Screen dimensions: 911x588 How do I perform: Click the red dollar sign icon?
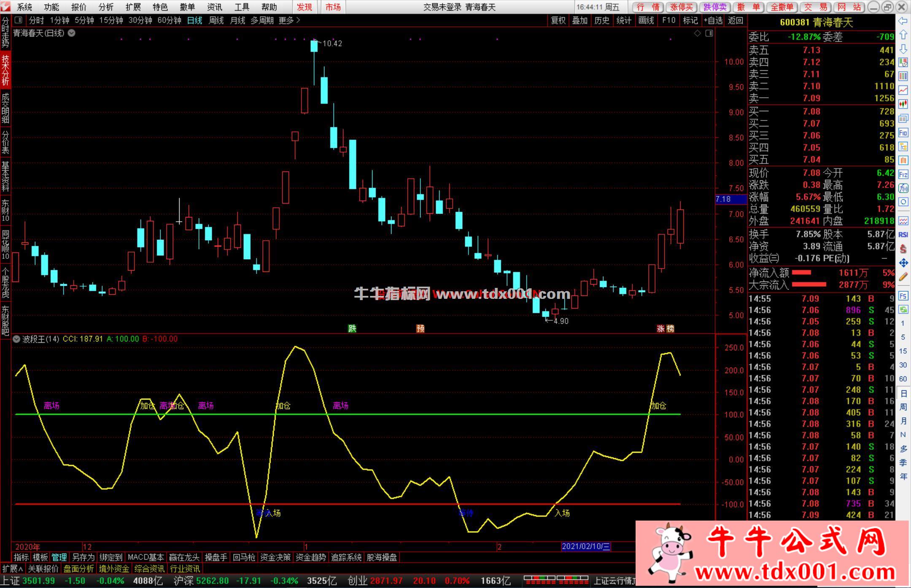pyautogui.click(x=903, y=249)
